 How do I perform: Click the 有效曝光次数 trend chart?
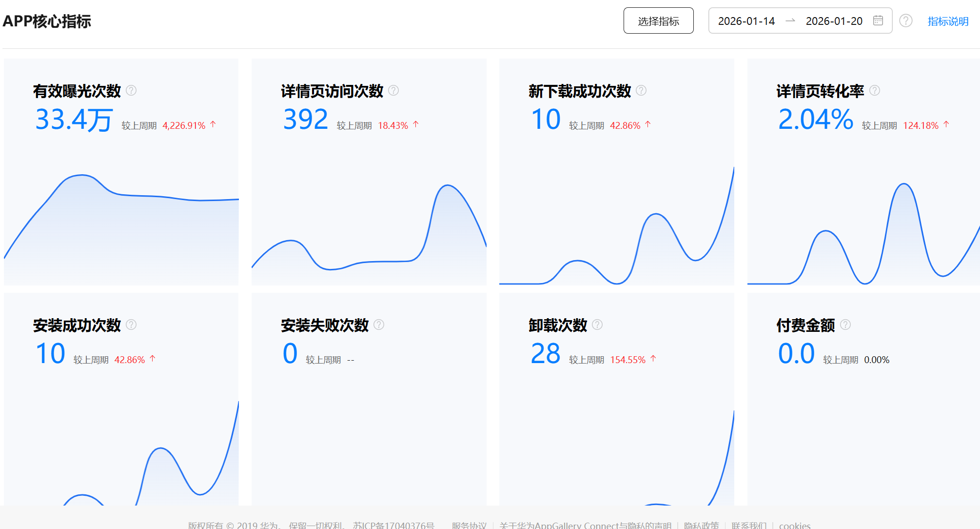pos(121,229)
